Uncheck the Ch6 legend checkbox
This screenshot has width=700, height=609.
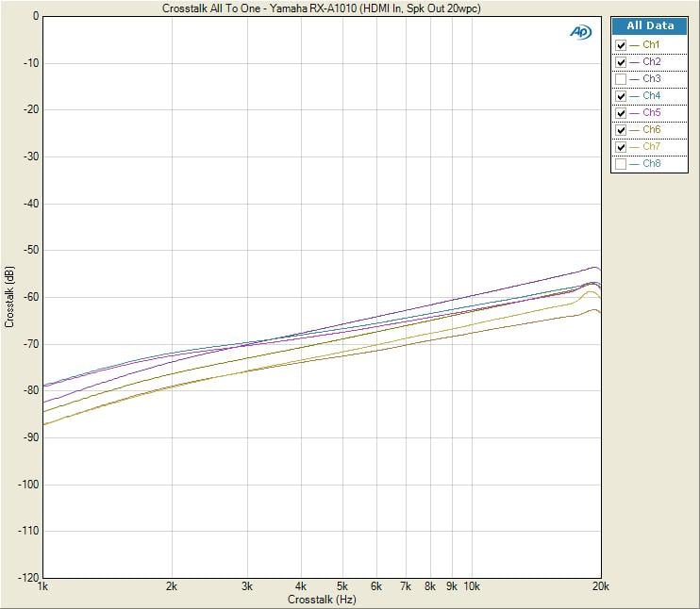(x=621, y=130)
